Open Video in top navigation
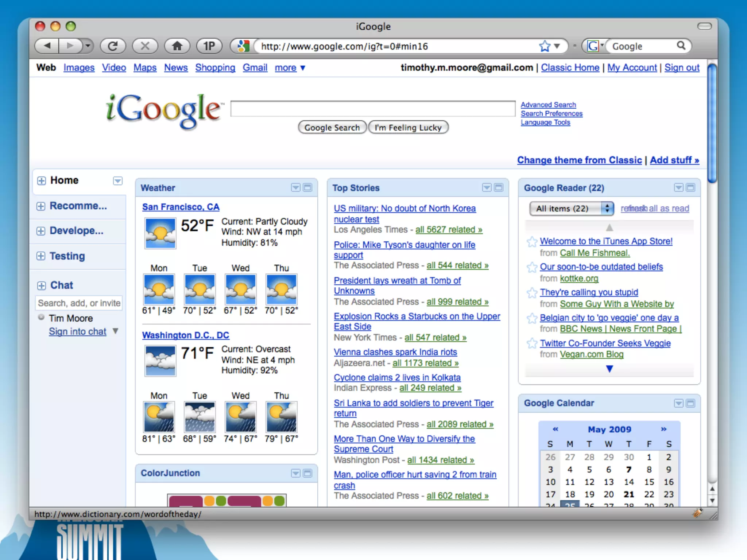This screenshot has height=560, width=747. coord(114,68)
